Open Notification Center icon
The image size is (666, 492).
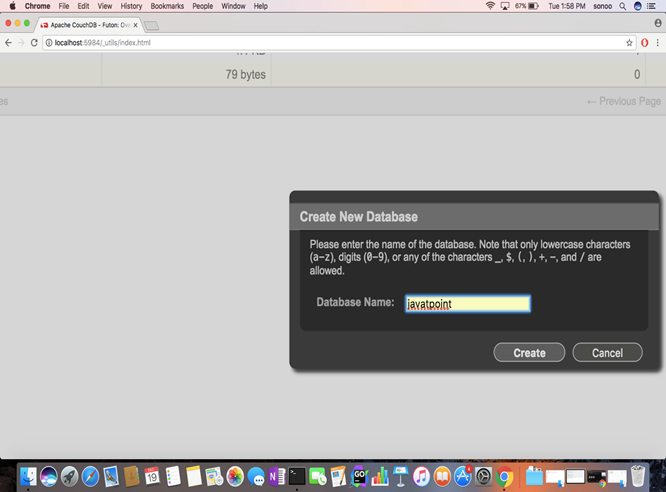pos(651,6)
